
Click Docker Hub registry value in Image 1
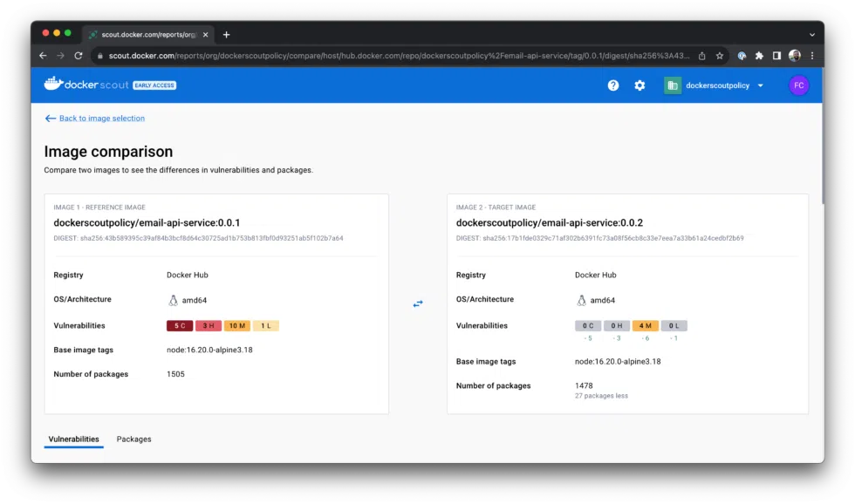[x=188, y=276]
